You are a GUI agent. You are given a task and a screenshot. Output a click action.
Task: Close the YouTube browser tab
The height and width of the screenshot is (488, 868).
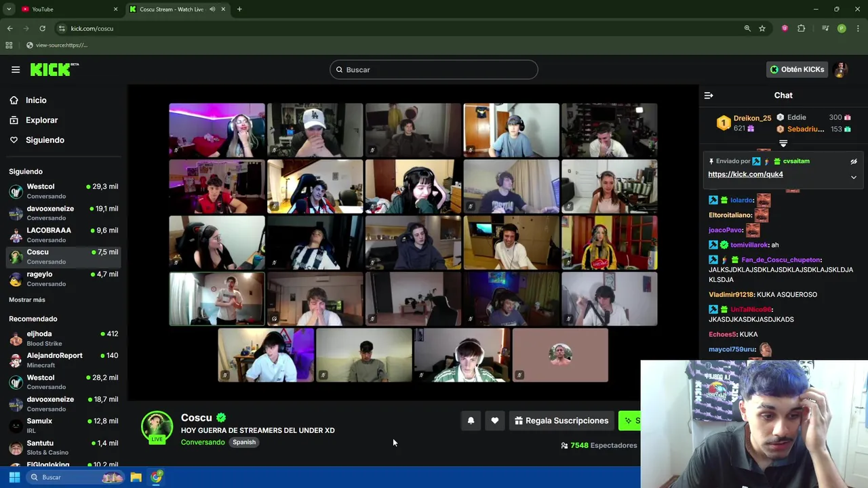[115, 9]
